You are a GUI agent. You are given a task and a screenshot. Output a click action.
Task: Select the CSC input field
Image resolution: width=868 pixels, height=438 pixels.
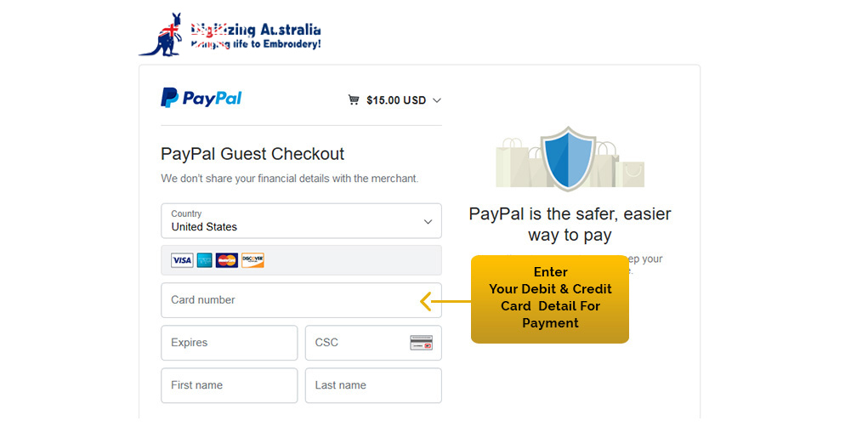(x=357, y=343)
